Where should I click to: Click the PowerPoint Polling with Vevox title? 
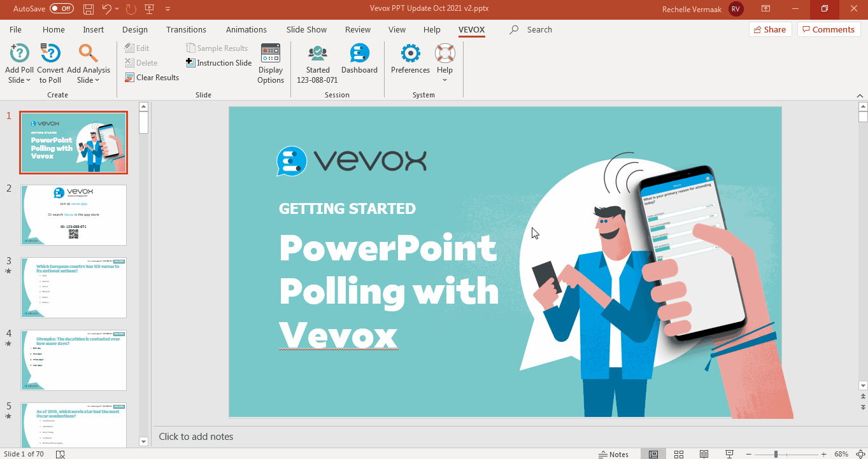coord(389,290)
